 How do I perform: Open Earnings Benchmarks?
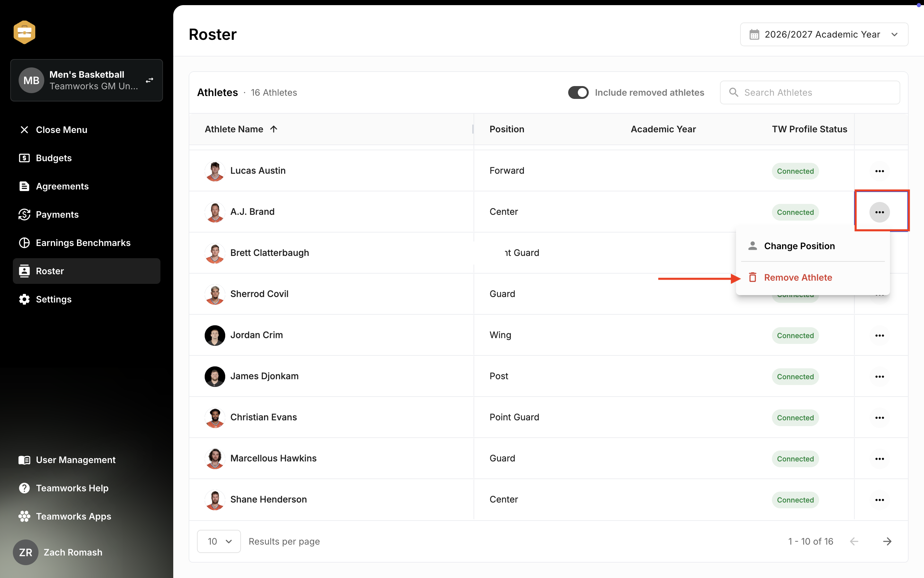tap(87, 243)
